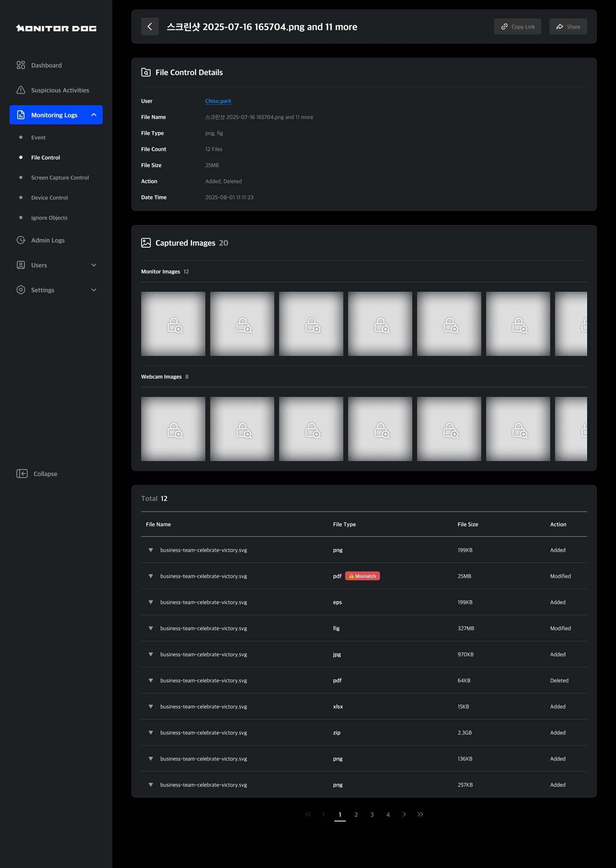Click the red Mismatch warning badge
The width and height of the screenshot is (616, 868).
point(362,576)
